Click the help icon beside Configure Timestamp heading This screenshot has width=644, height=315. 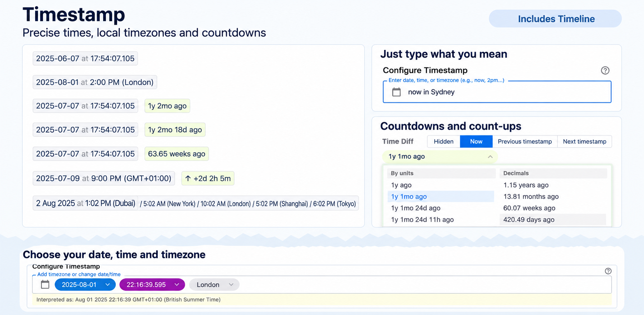tap(605, 70)
